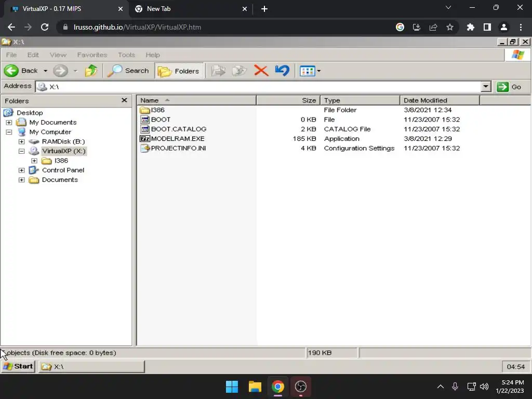This screenshot has height=399, width=532.
Task: Click the 185 KB size cell
Action: click(x=304, y=138)
